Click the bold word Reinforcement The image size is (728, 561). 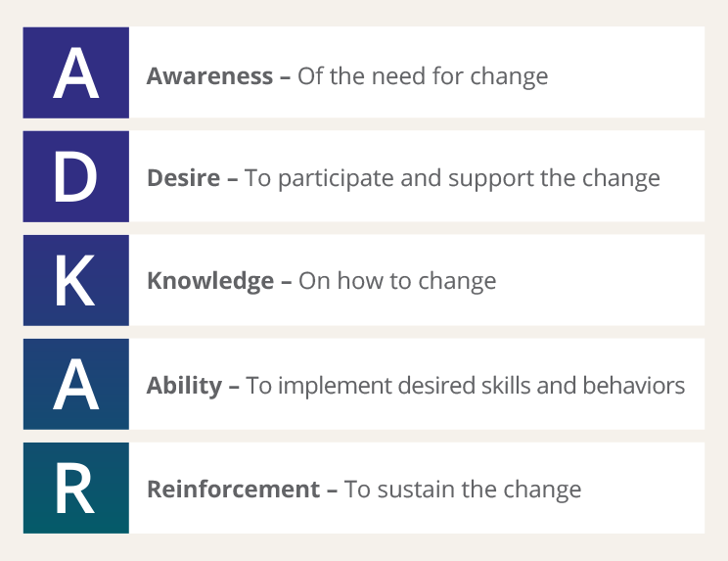tap(235, 489)
